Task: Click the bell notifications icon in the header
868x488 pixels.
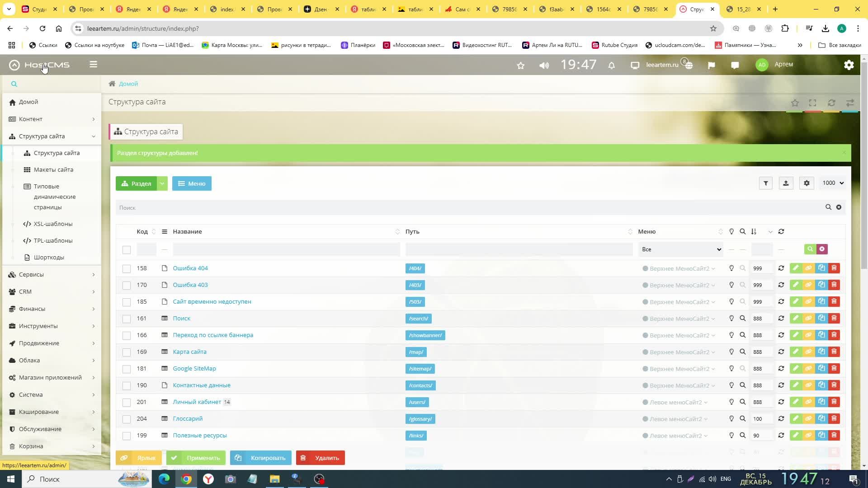Action: click(x=611, y=66)
